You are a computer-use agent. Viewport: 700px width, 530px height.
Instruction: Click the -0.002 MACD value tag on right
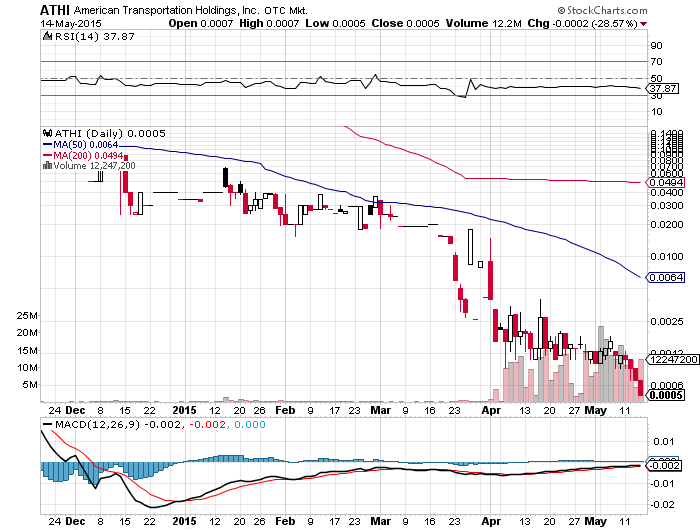(664, 466)
